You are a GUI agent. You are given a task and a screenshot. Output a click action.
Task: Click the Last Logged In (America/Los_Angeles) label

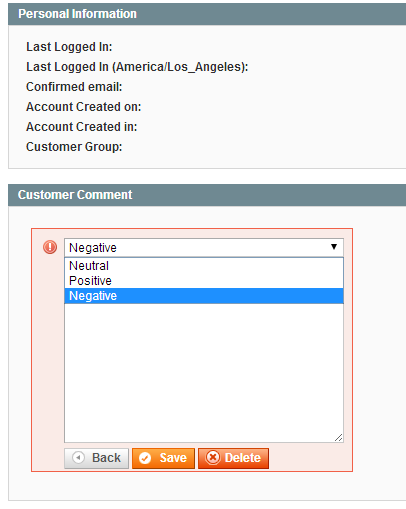point(137,67)
